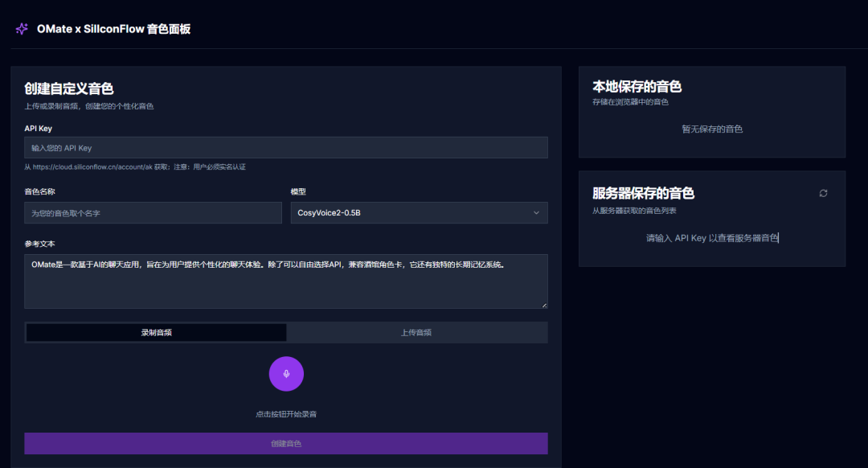Screen dimensions: 868x468
Task: Click the sparkle logo icon in header
Action: coord(22,29)
